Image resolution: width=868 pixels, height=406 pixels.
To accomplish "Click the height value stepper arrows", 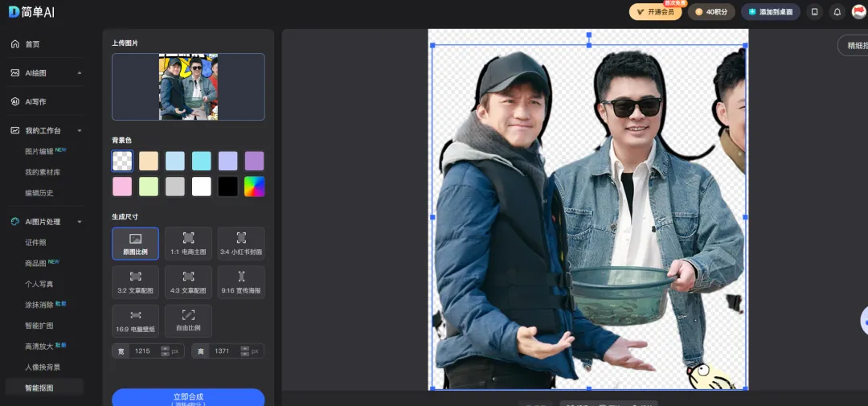I will pos(244,351).
